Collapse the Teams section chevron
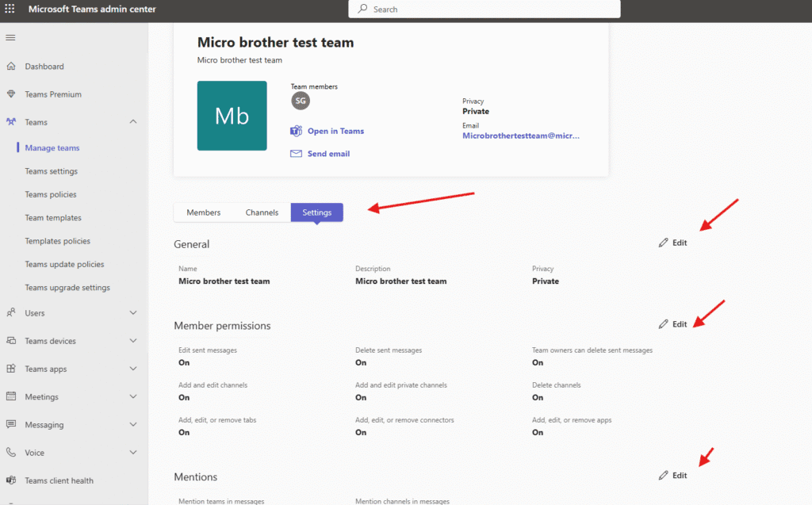Viewport: 812px width, 505px height. click(x=132, y=122)
